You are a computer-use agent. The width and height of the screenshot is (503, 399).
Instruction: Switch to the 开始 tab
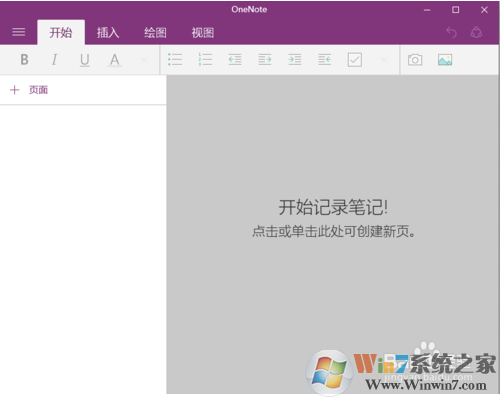coord(61,32)
